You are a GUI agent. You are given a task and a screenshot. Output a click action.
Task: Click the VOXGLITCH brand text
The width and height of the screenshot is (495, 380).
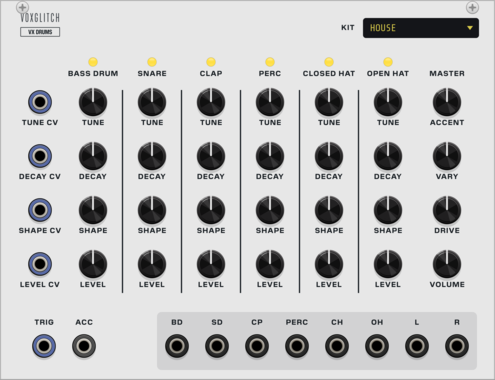[x=40, y=18]
